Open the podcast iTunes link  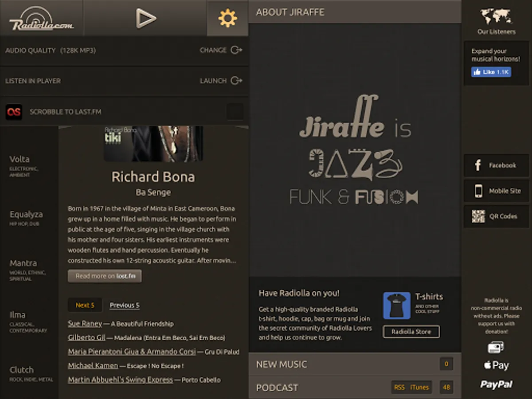point(419,387)
